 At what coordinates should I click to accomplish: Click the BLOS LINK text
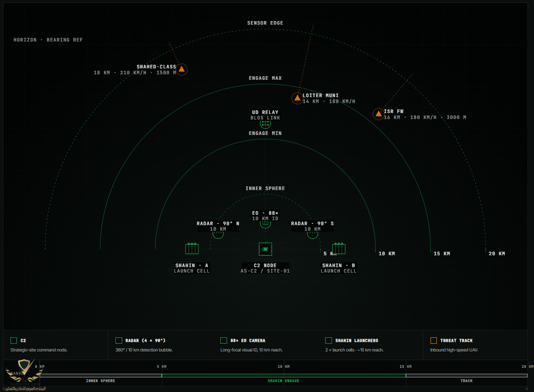point(265,118)
